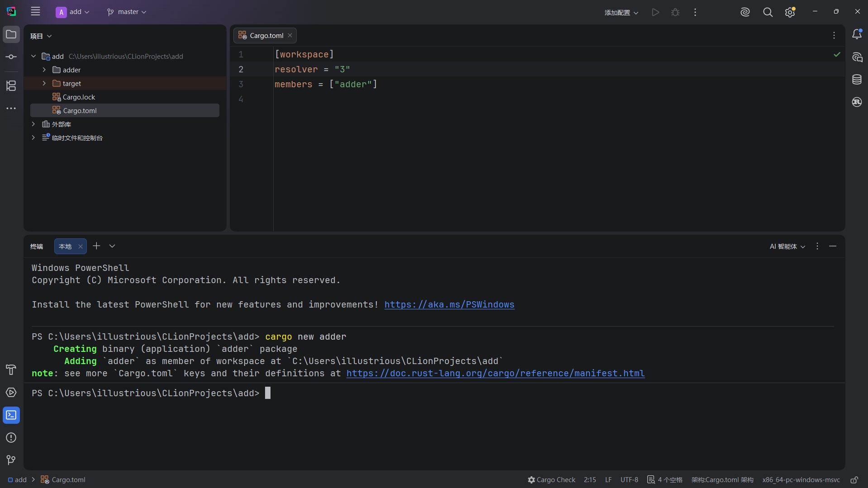Expand scratches and consoles node
Screen dimensions: 868x488
point(33,138)
